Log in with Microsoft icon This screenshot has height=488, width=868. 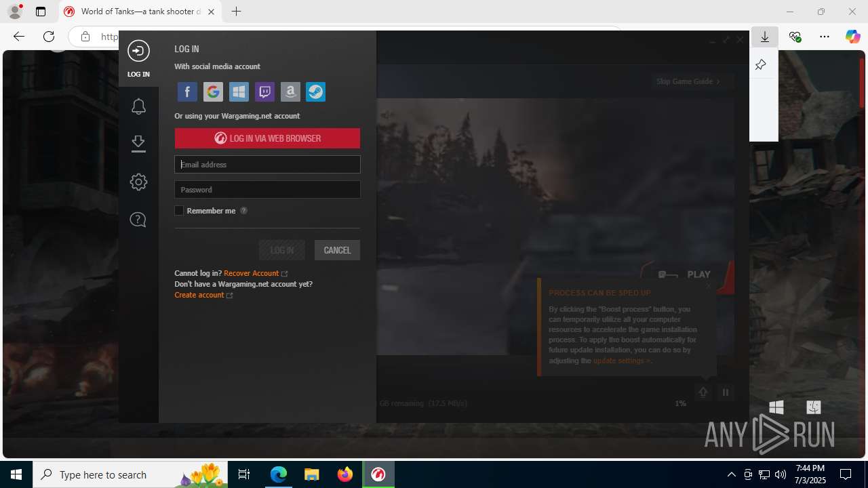239,91
